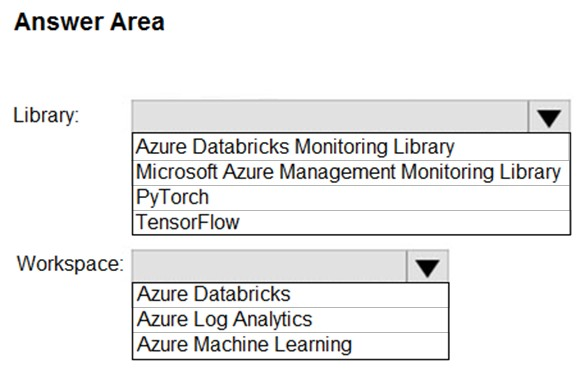Select Azure Machine Learning workspace
The image size is (580, 369).
(291, 345)
